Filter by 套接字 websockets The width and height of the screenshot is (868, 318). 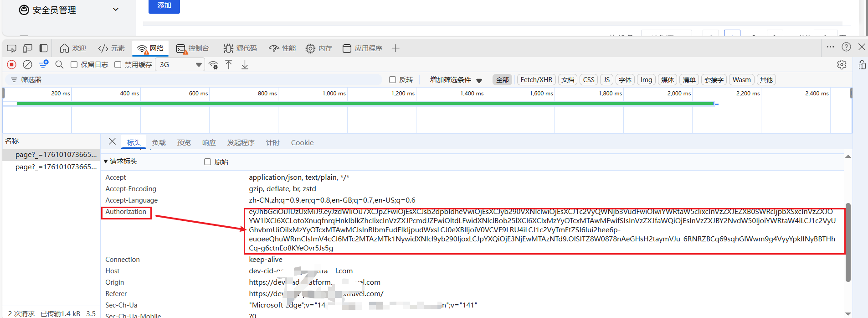(714, 80)
